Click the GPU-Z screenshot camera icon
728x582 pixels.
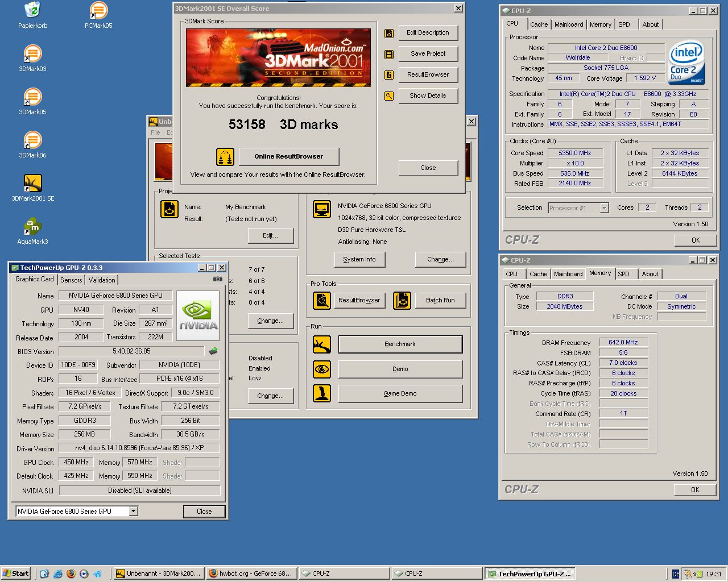tap(217, 279)
